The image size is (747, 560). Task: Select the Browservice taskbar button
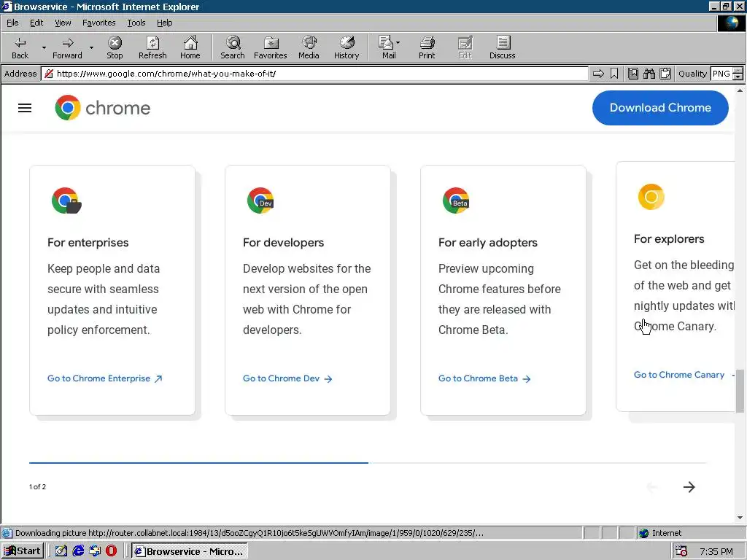tap(189, 551)
